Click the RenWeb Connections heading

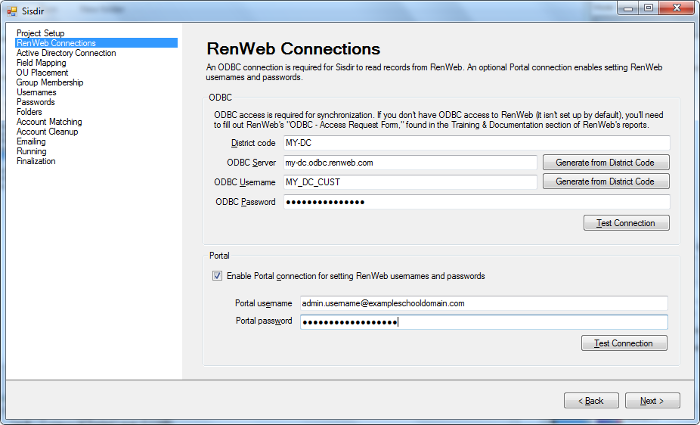(293, 48)
